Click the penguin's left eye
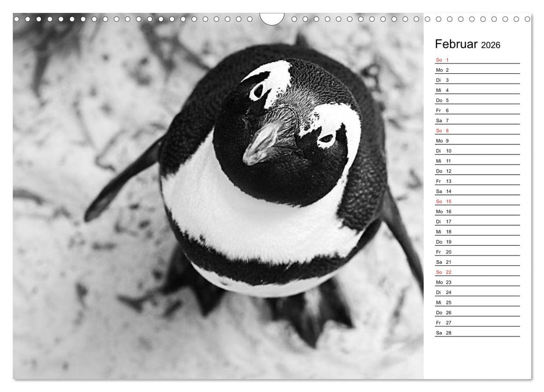The width and height of the screenshot is (544, 392). pyautogui.click(x=258, y=90)
